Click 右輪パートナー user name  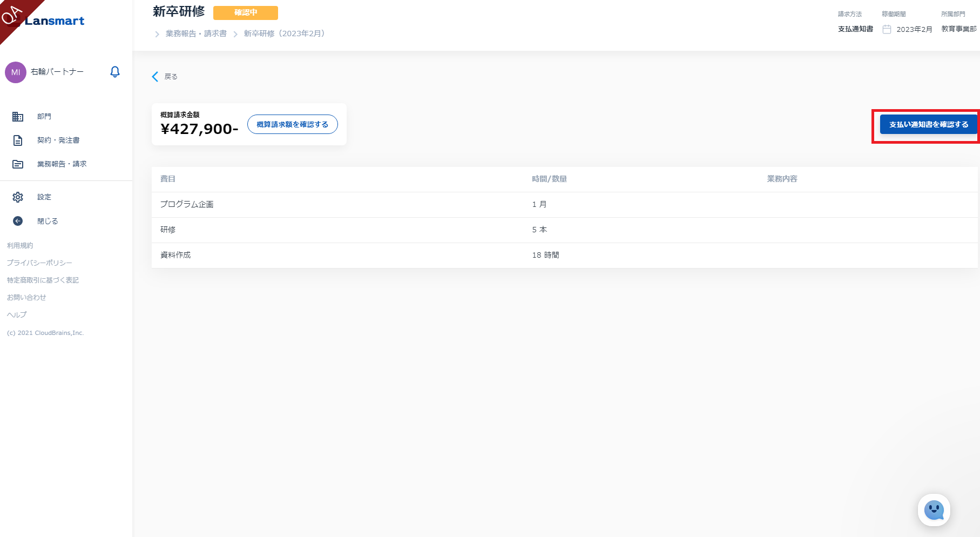(x=57, y=72)
